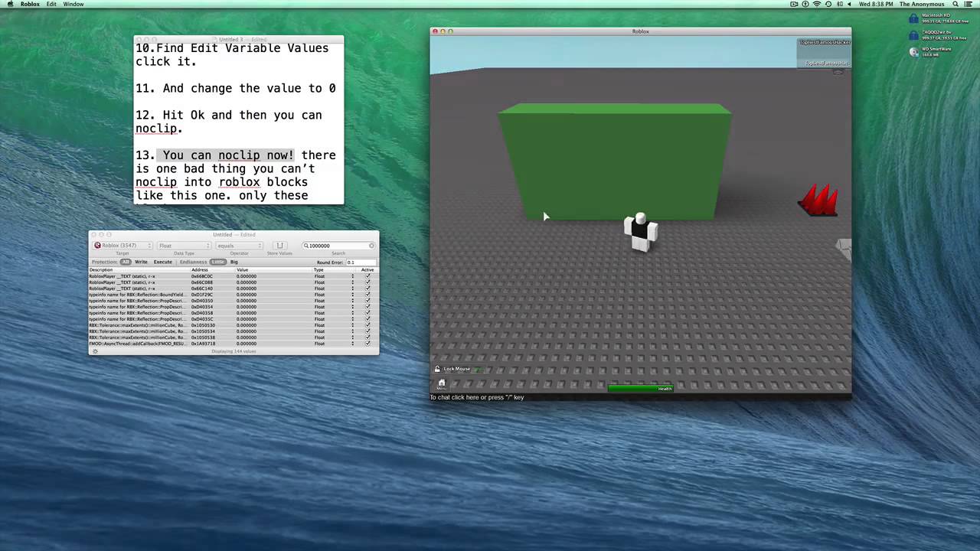The height and width of the screenshot is (551, 980).
Task: Click the text 'You can noclip now!' in notes
Action: click(x=228, y=155)
